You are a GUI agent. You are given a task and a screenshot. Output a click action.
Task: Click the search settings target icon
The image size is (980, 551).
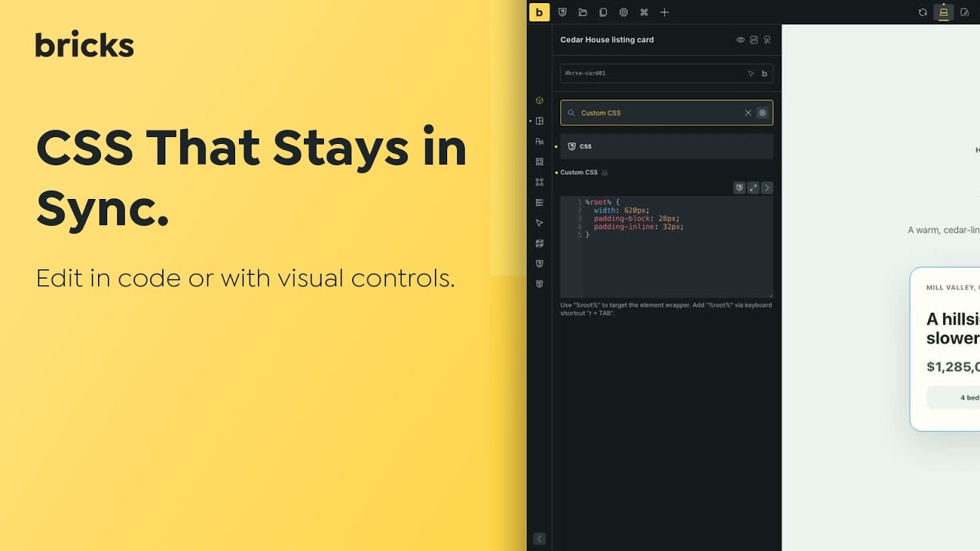[x=763, y=112]
